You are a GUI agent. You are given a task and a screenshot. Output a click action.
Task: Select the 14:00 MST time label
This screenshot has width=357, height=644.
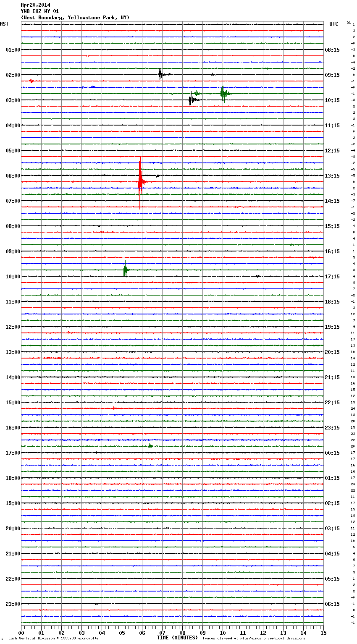pyautogui.click(x=13, y=377)
